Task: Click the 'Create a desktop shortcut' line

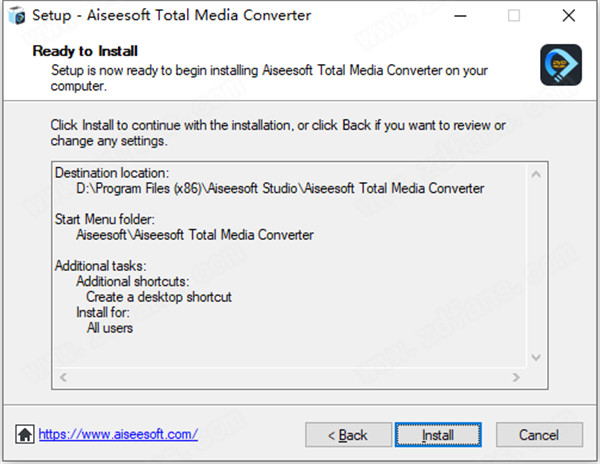Action: click(x=159, y=297)
